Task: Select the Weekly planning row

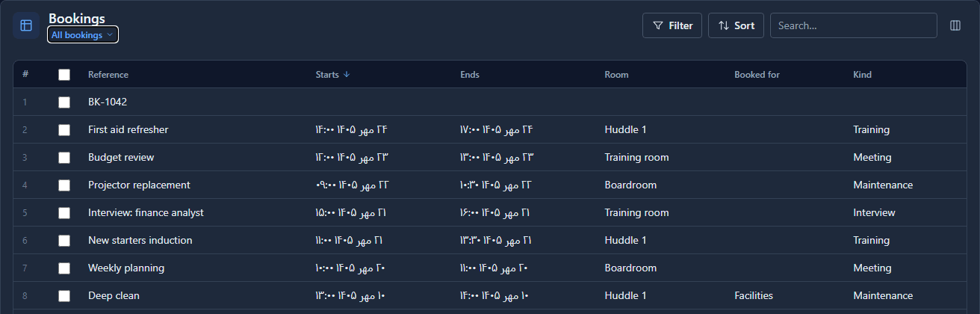Action: pos(490,268)
